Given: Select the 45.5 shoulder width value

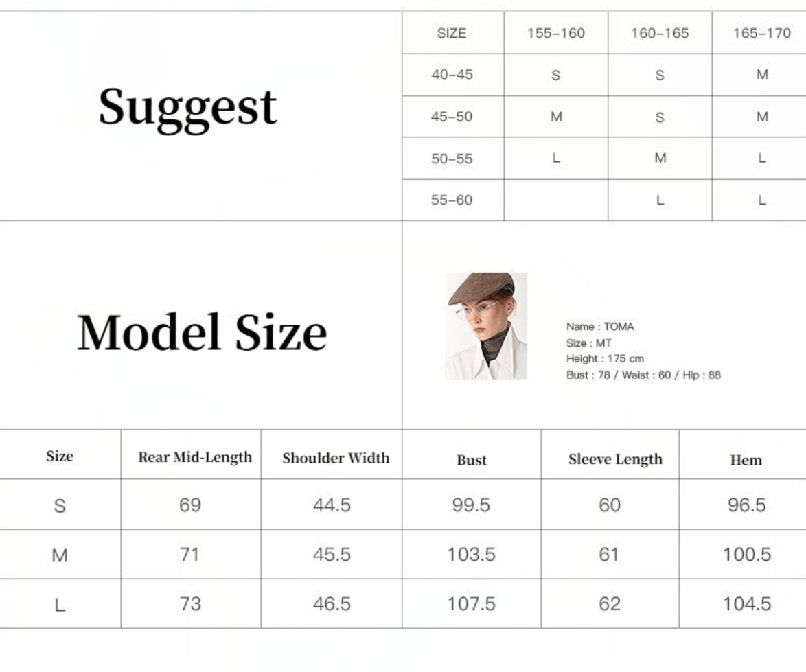Looking at the screenshot, I should click(332, 555).
